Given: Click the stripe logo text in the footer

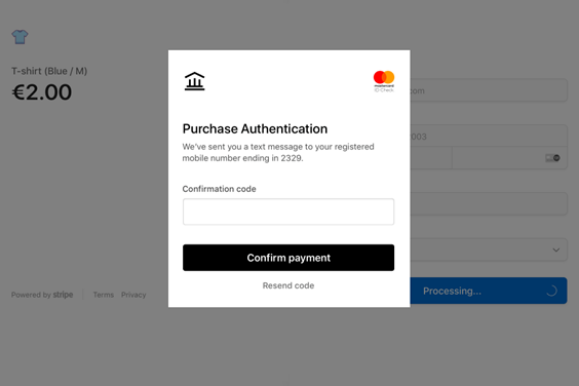Looking at the screenshot, I should click(63, 295).
